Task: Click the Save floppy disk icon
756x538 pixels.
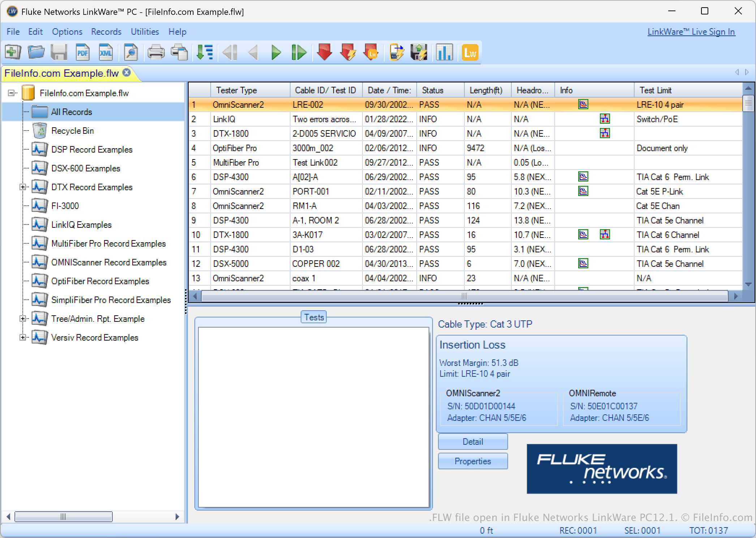Action: point(59,52)
